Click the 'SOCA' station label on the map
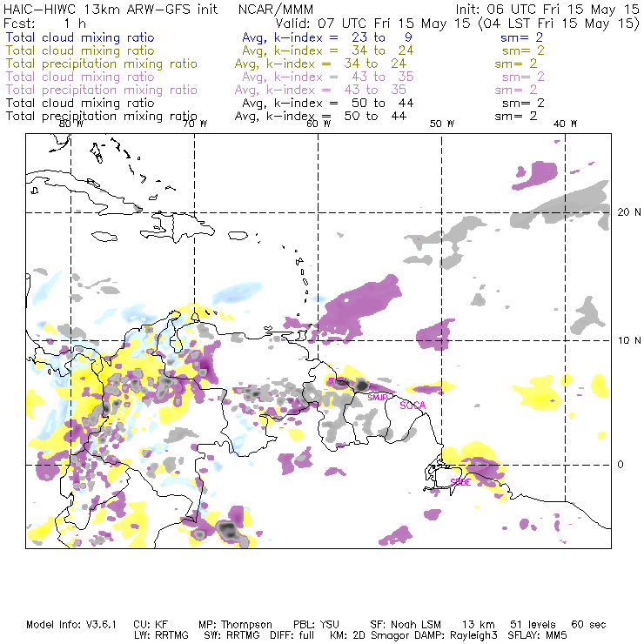Screen dimensions: 644x644 [413, 406]
